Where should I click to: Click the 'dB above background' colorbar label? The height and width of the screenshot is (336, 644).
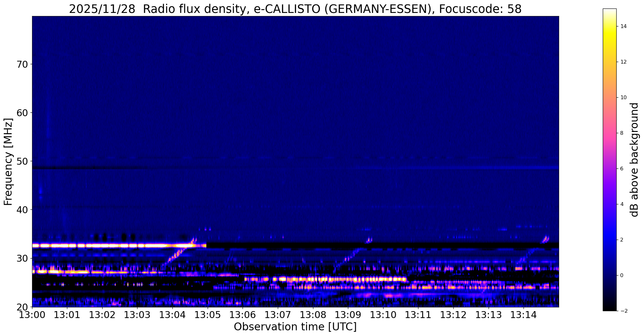[634, 160]
